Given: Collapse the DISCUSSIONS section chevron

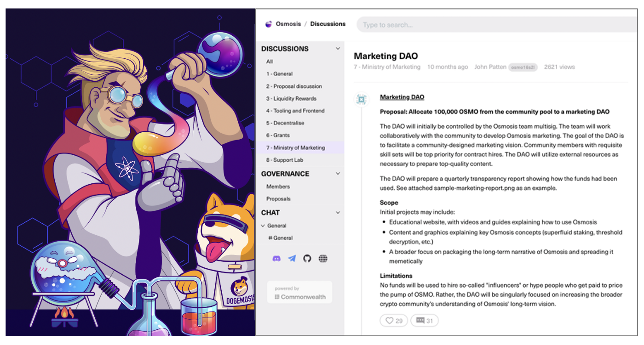Looking at the screenshot, I should tap(338, 49).
